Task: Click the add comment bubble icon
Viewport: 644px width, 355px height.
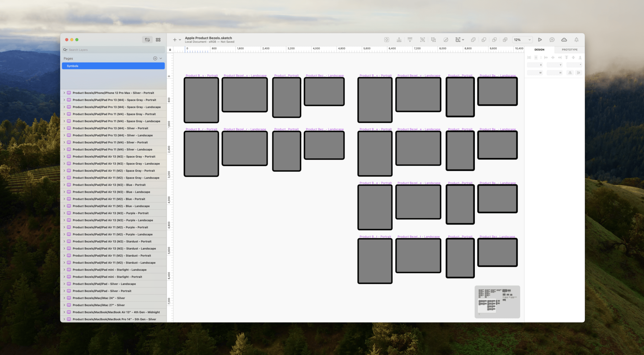Action: (552, 40)
